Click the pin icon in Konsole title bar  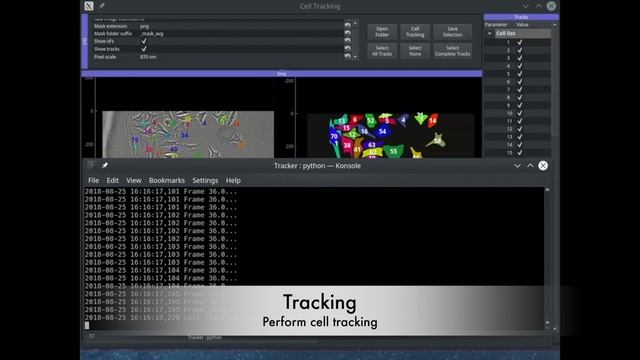tap(105, 165)
